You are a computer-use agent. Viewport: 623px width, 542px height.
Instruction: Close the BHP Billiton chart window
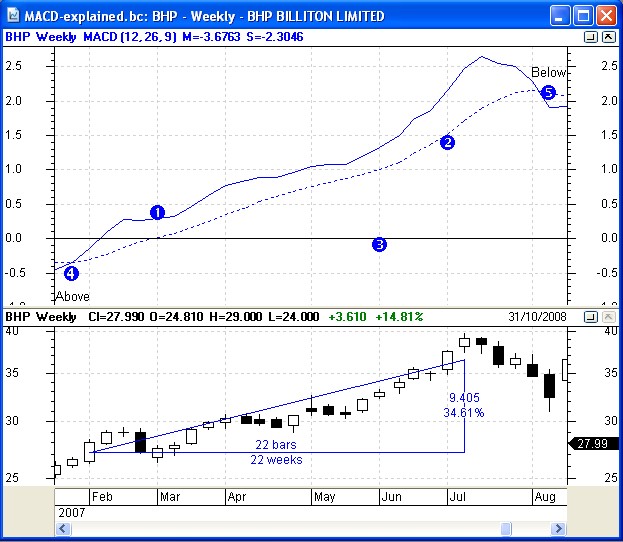606,16
